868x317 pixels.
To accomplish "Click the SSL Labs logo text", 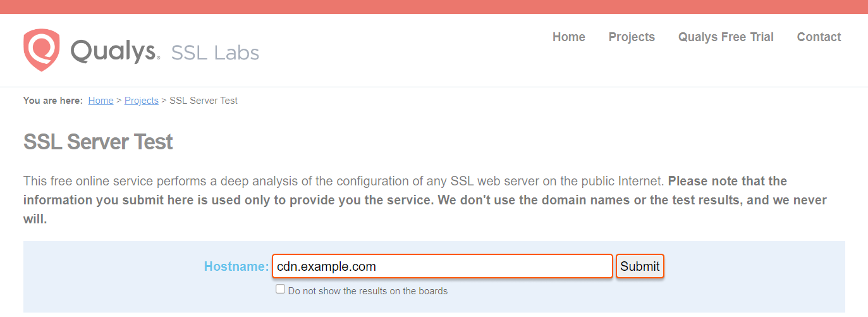I will 215,53.
